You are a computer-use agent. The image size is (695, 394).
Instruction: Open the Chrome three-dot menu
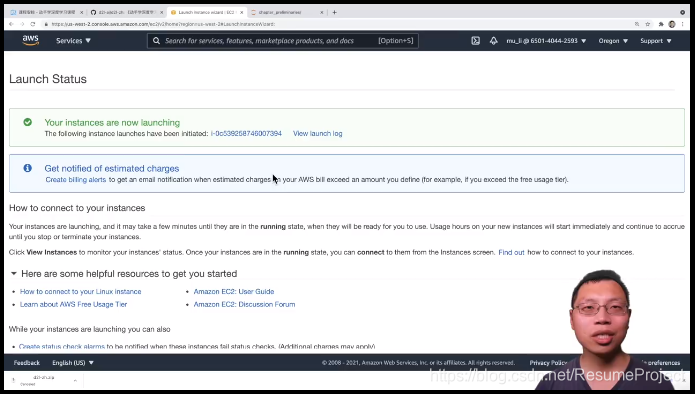[x=683, y=24]
